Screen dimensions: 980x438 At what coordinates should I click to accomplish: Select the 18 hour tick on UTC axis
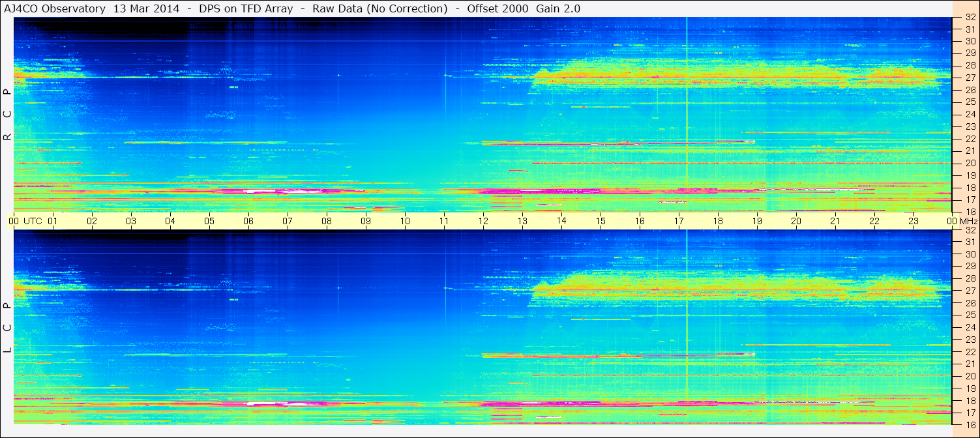(717, 221)
